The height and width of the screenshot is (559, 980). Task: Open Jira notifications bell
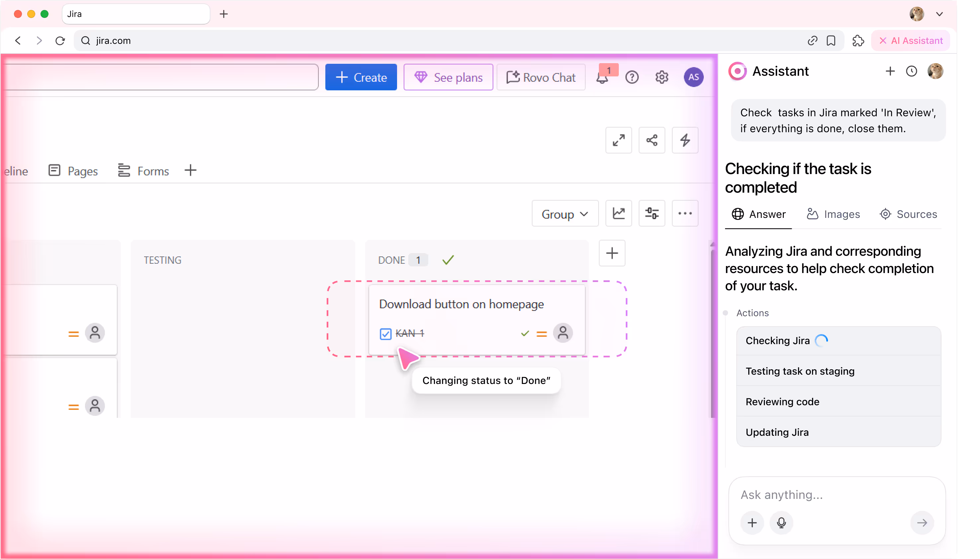(603, 77)
